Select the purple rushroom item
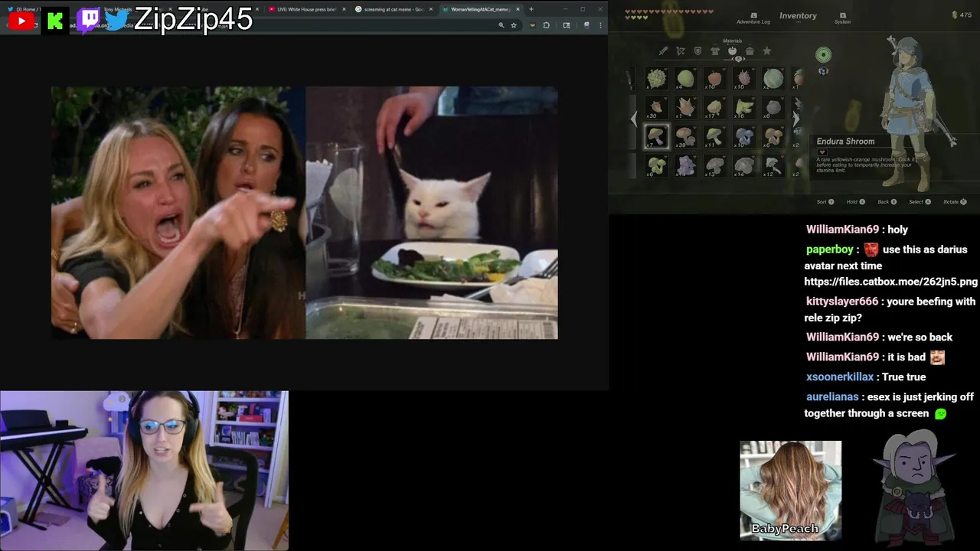Screen dimensions: 980x551 (685, 165)
